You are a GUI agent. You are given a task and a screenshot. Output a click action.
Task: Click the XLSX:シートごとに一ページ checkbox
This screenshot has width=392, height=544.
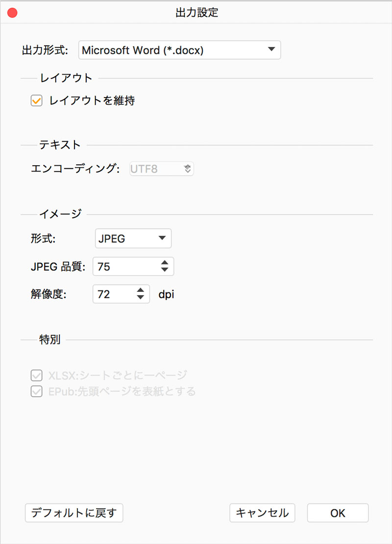pos(36,375)
